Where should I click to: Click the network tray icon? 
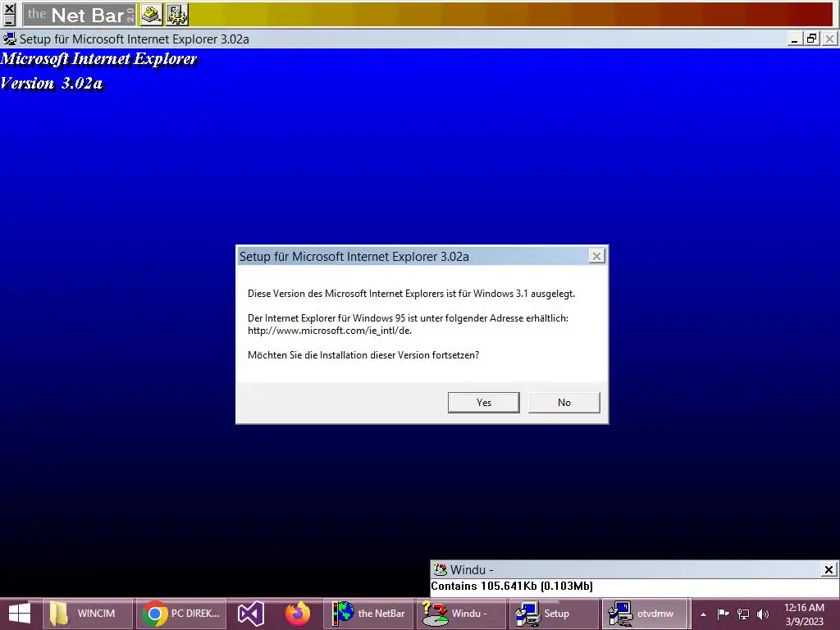tap(743, 614)
